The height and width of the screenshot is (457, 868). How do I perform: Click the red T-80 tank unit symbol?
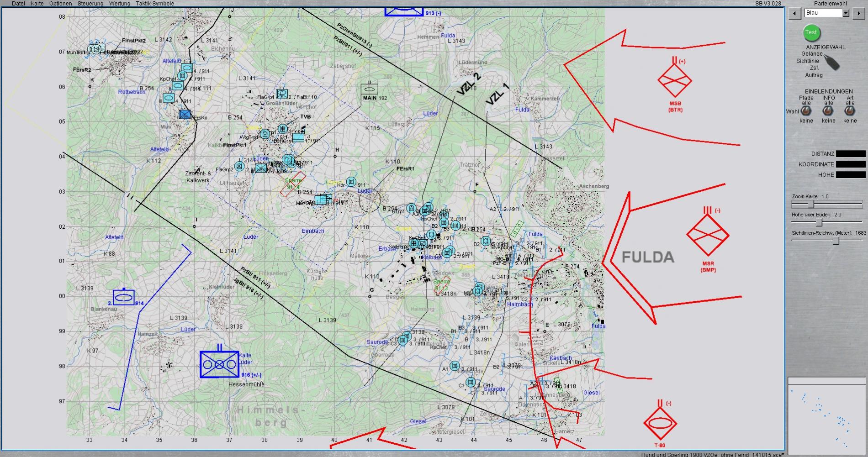pyautogui.click(x=660, y=423)
